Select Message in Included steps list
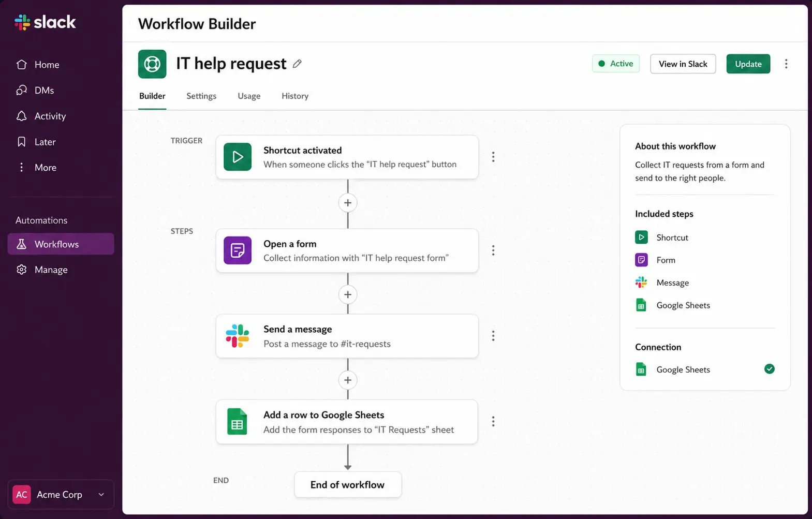Viewport: 812px width, 519px height. (x=662, y=283)
